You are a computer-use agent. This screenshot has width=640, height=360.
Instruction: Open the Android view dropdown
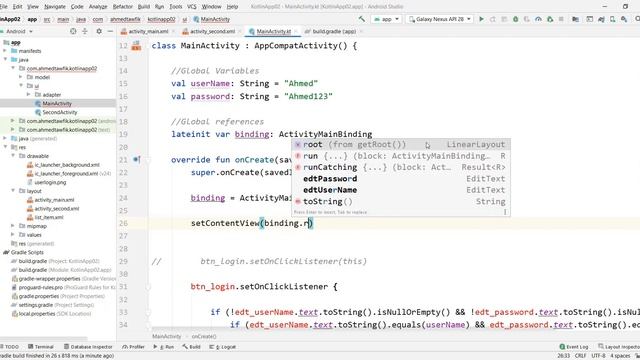point(19,31)
